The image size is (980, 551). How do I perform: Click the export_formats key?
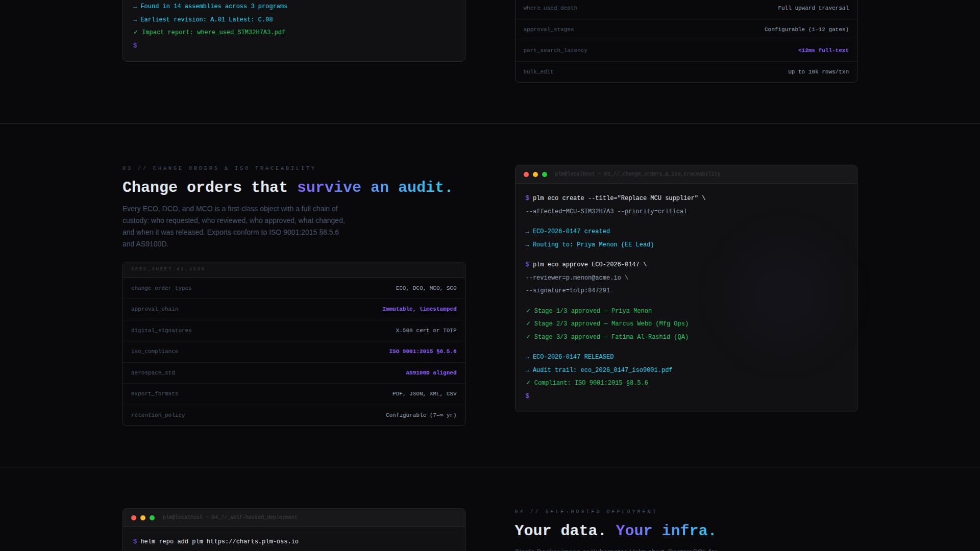[155, 394]
